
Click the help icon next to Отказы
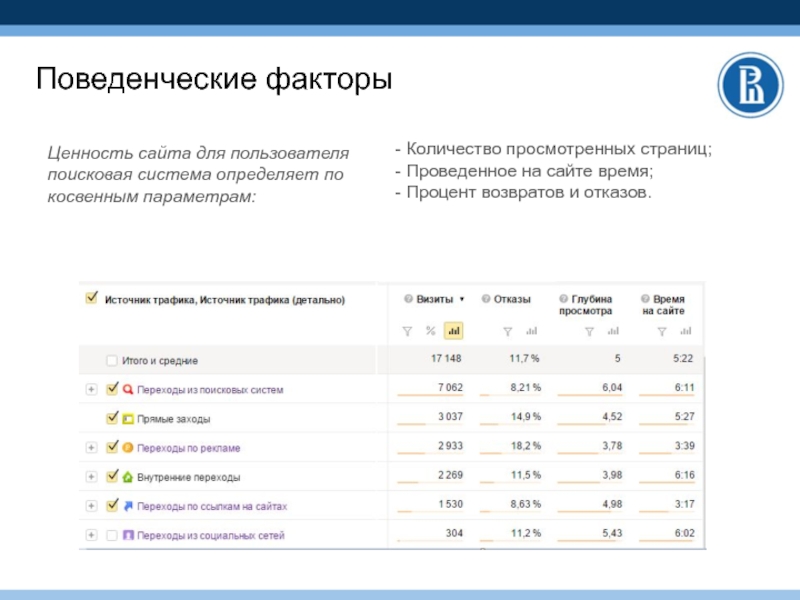pos(486,299)
